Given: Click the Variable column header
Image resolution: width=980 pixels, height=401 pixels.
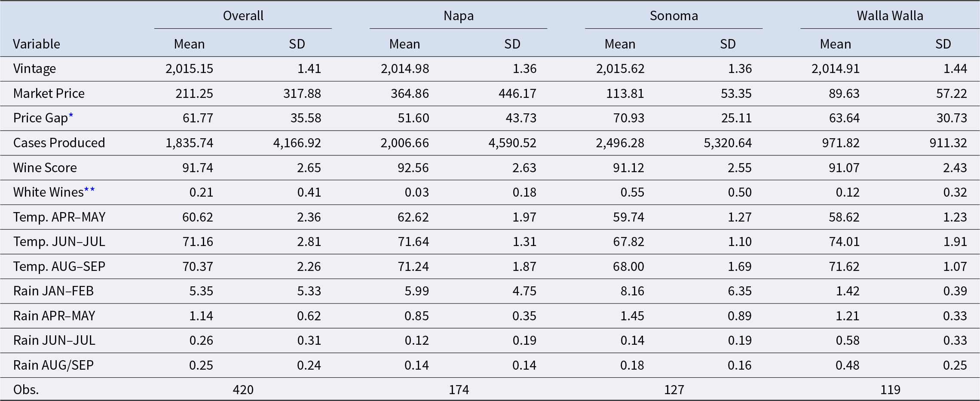Looking at the screenshot, I should click(37, 44).
